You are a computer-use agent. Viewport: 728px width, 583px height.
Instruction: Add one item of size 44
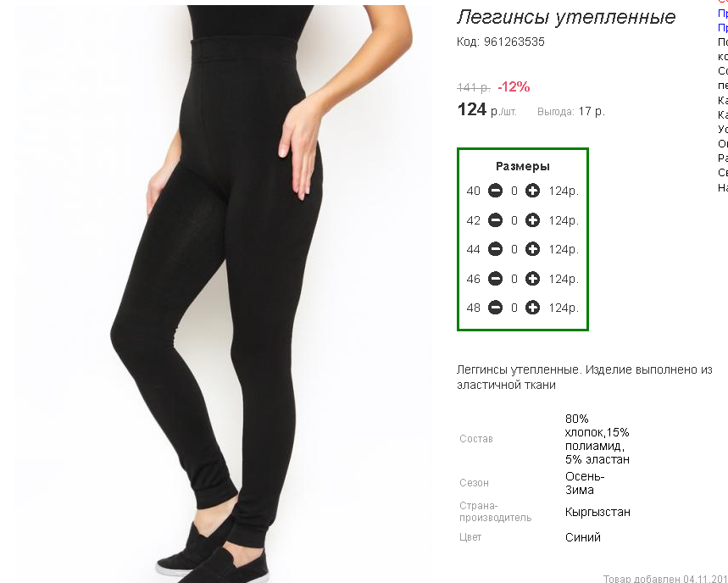(532, 249)
